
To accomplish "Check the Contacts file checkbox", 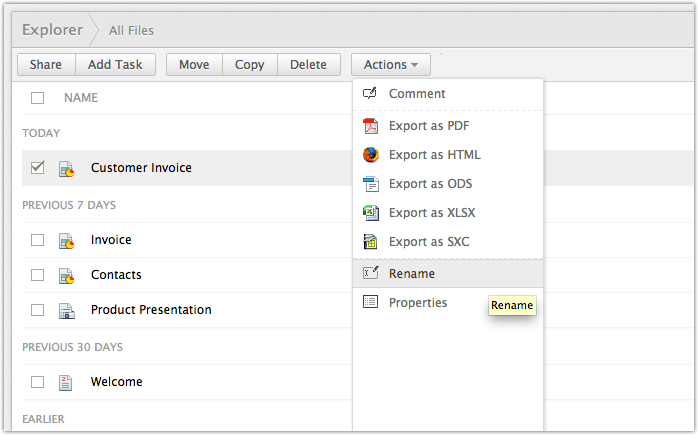I will pyautogui.click(x=38, y=275).
